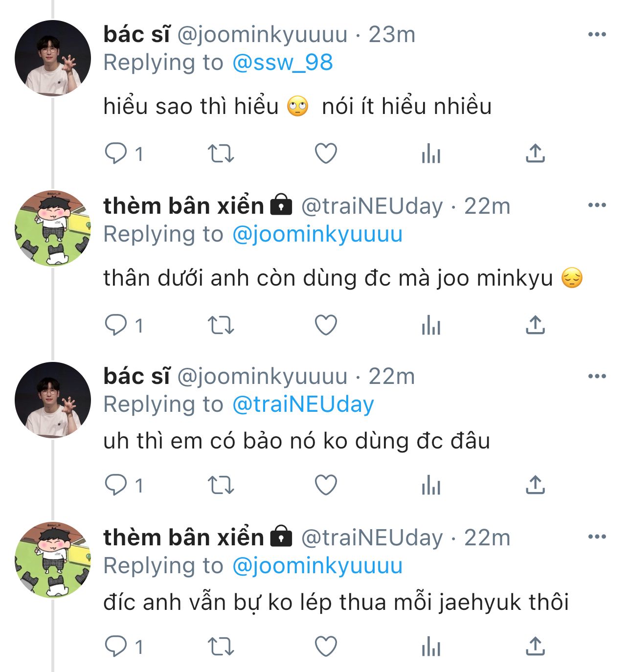Image resolution: width=628 pixels, height=672 pixels.
Task: Open thèm bân xiển's cartoon avatar in the second tweet
Action: click(x=53, y=228)
